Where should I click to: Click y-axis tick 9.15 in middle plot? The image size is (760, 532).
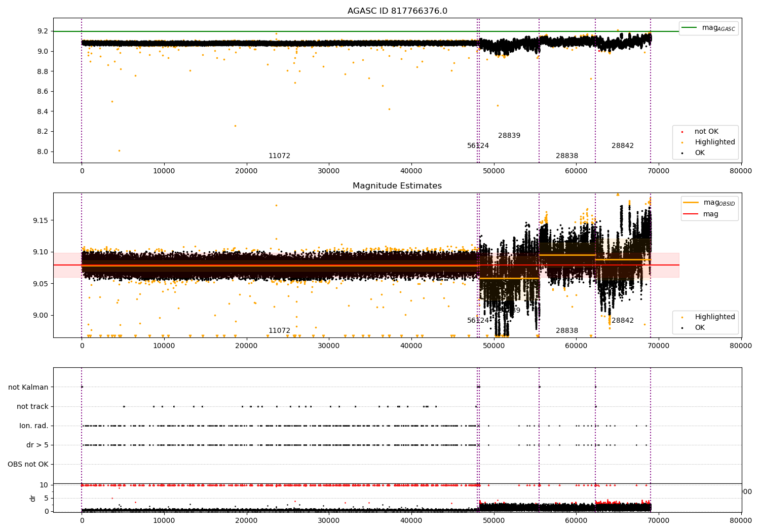point(41,220)
